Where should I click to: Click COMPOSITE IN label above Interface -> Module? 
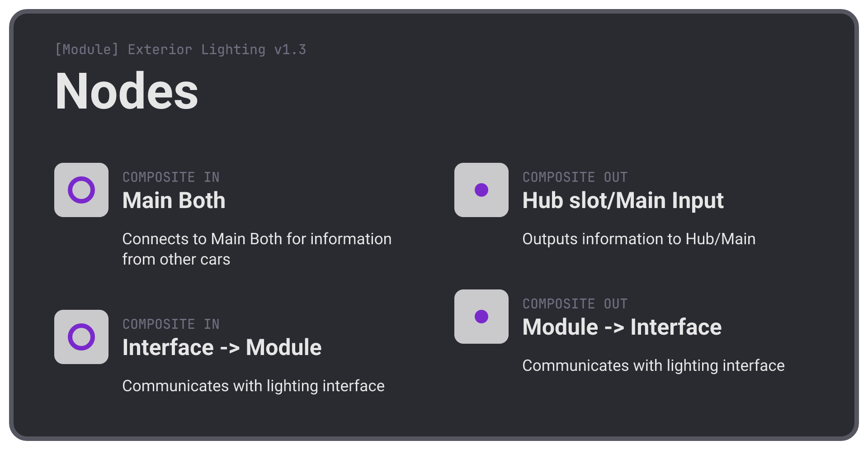171,324
